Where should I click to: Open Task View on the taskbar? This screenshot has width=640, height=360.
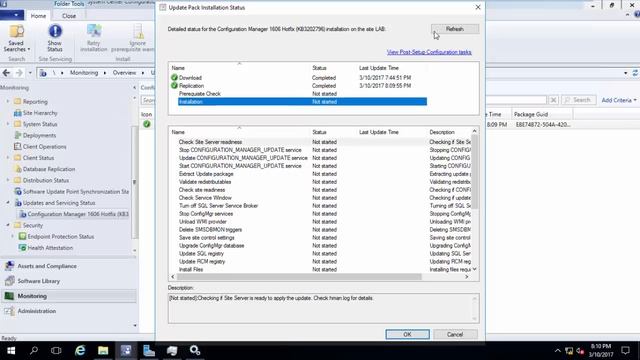point(56,351)
